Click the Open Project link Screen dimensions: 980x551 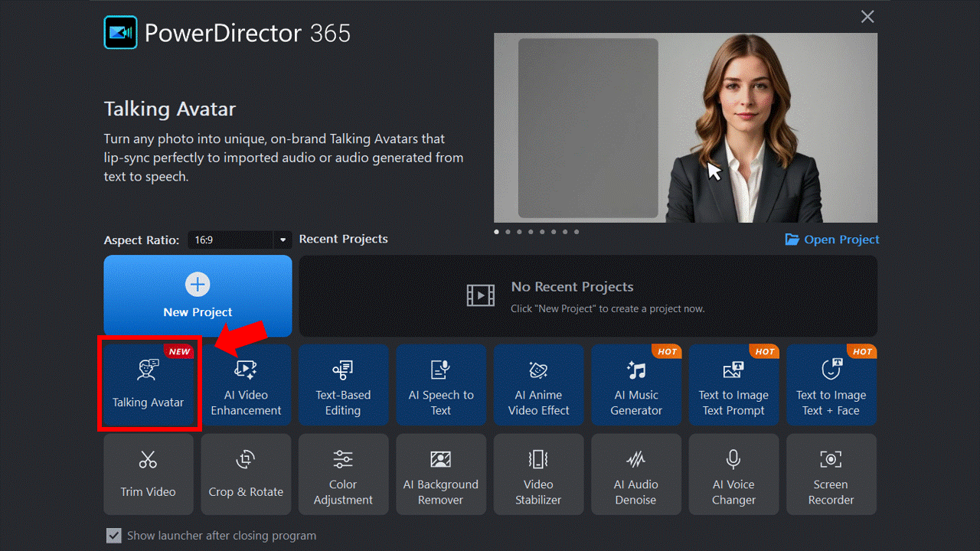(x=832, y=240)
